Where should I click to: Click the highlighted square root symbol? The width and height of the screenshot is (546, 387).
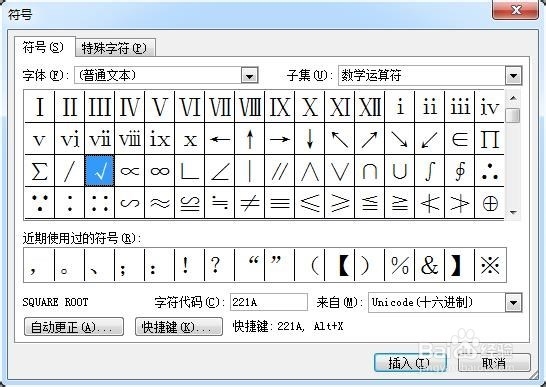click(99, 171)
